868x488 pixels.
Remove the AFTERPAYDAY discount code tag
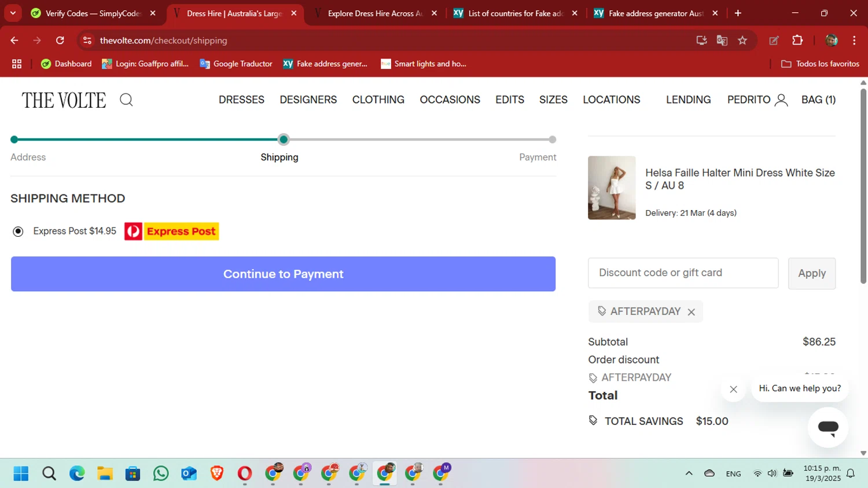click(x=691, y=312)
